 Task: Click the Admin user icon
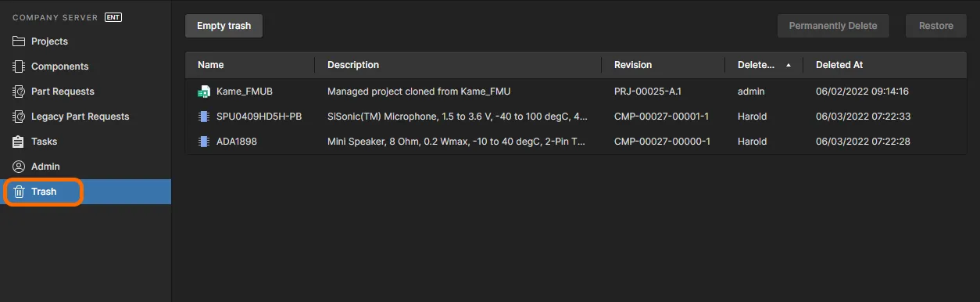pyautogui.click(x=19, y=167)
